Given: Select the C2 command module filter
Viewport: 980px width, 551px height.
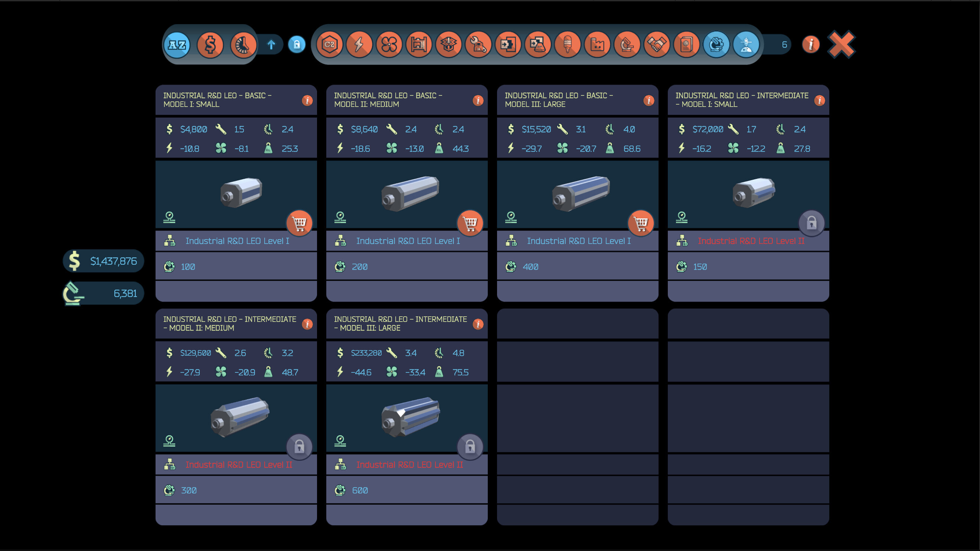Looking at the screenshot, I should pyautogui.click(x=330, y=45).
